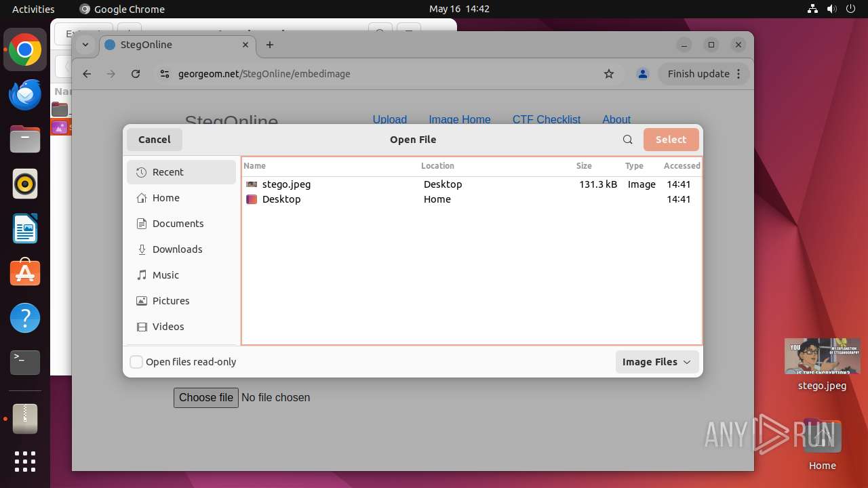The width and height of the screenshot is (868, 488).
Task: Open Activities overview
Action: coord(33,9)
